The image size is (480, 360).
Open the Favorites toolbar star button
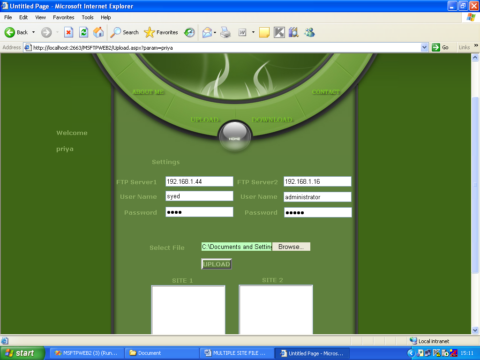coord(161,32)
